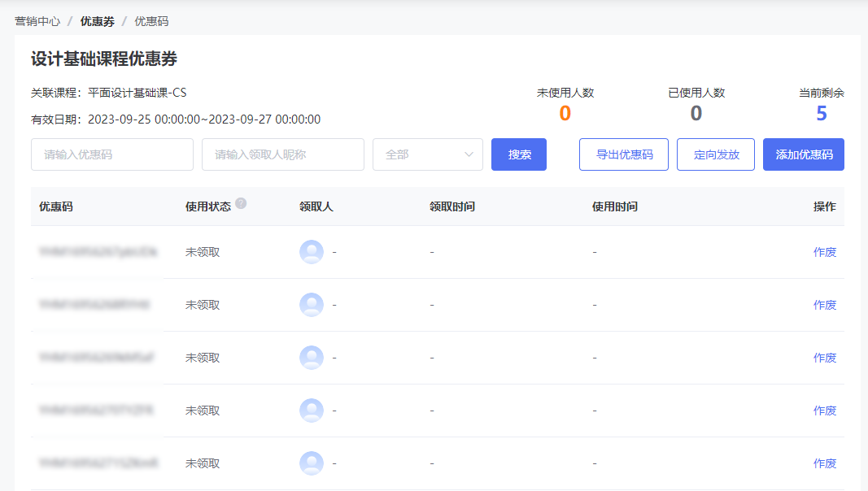Click the 已使用人数 count value
This screenshot has height=491, width=868.
(696, 113)
